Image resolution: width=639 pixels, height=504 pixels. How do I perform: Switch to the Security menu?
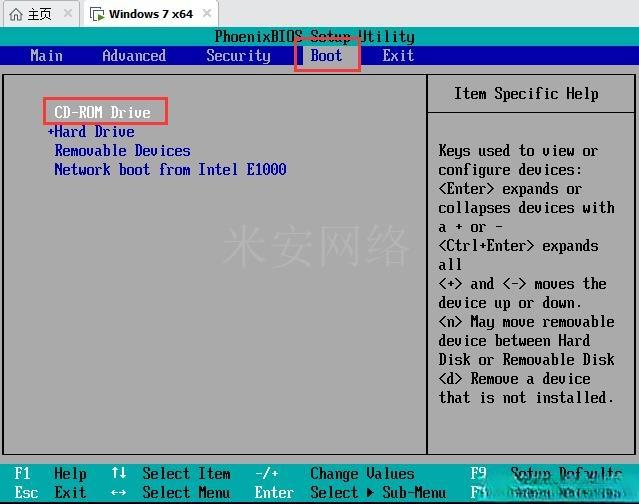point(238,55)
